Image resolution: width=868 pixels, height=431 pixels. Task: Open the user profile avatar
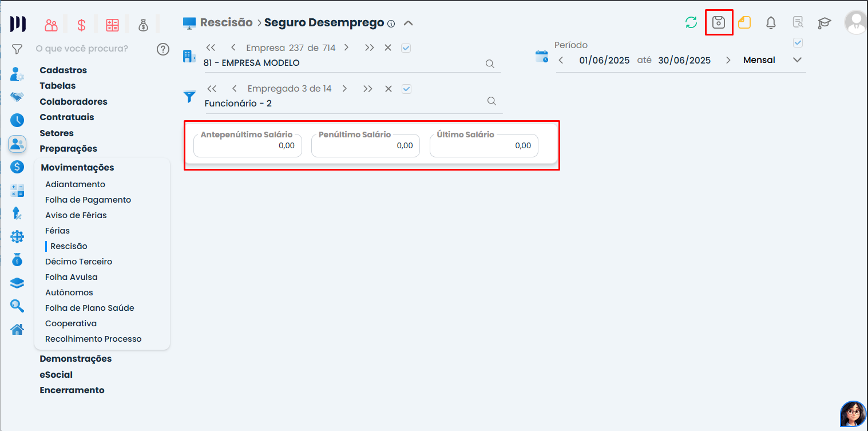[x=856, y=23]
